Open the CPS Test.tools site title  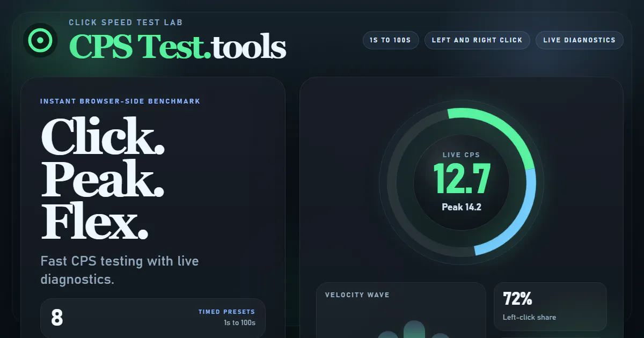pyautogui.click(x=178, y=47)
